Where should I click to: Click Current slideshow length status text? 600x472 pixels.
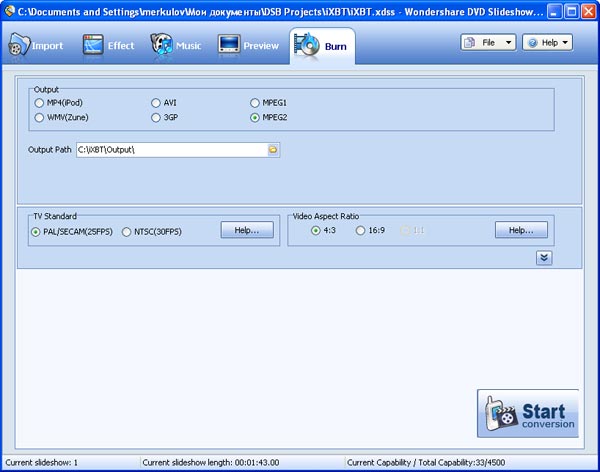[211, 462]
